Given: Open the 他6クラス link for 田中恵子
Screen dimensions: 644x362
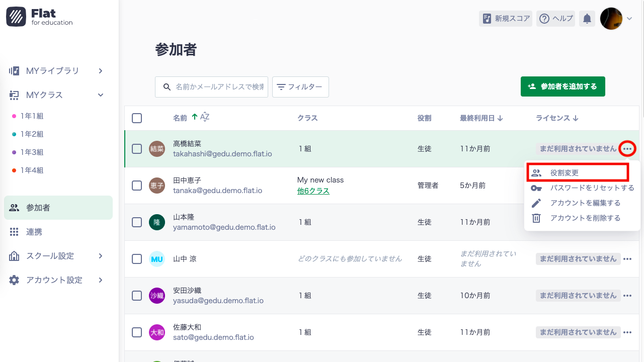Looking at the screenshot, I should [x=313, y=191].
